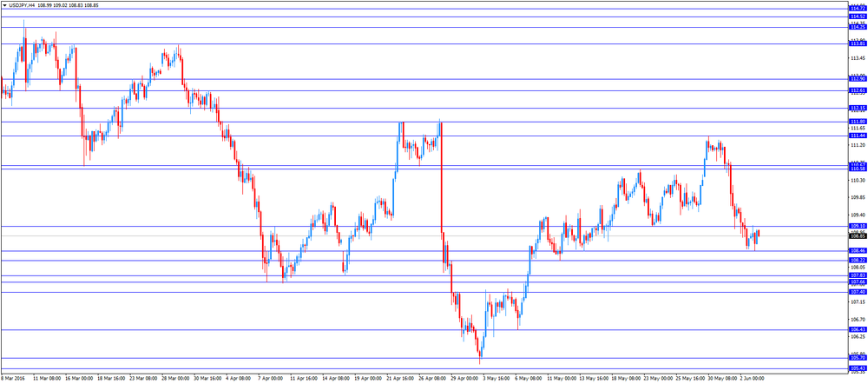Viewport: 868px width, 384px height.
Task: Select the 105.70 price level label
Action: pos(858,358)
